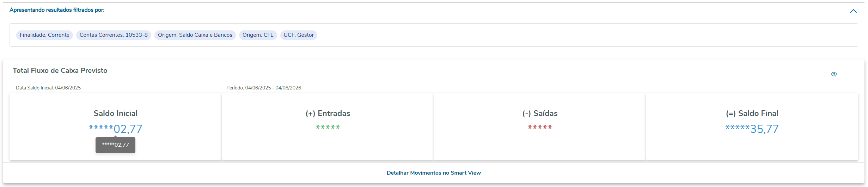Click the dark tooltip showing *****02,77

pos(116,145)
